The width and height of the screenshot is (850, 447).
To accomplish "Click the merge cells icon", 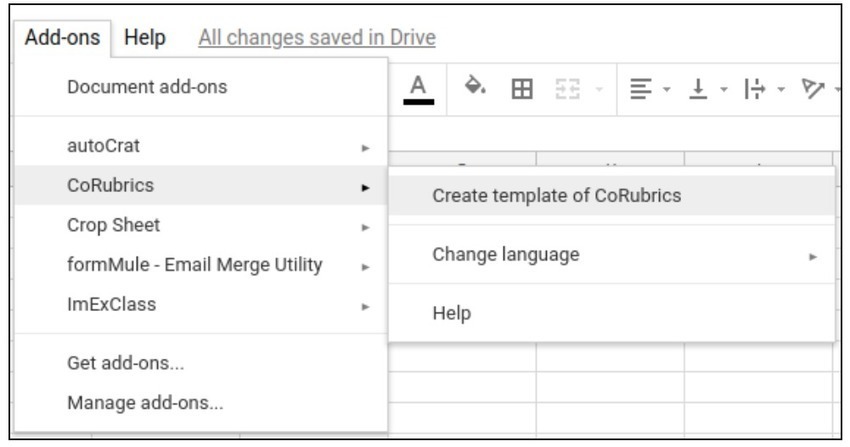I will [x=563, y=89].
